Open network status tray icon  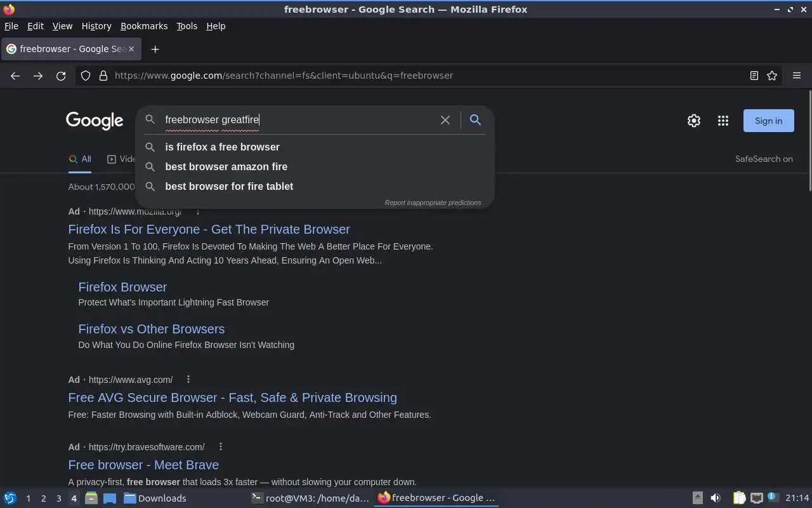pos(756,498)
